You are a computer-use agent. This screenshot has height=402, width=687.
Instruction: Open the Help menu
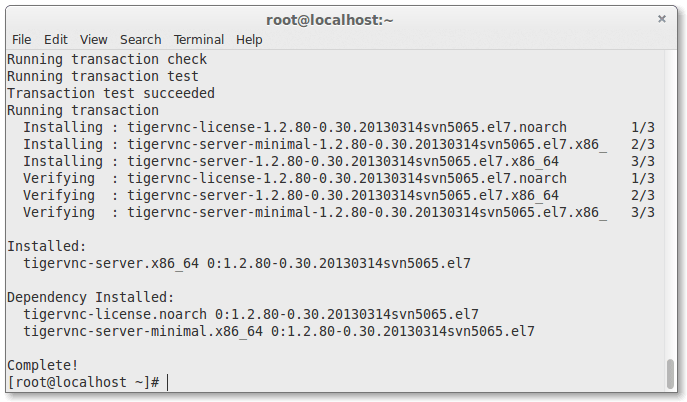click(x=249, y=40)
